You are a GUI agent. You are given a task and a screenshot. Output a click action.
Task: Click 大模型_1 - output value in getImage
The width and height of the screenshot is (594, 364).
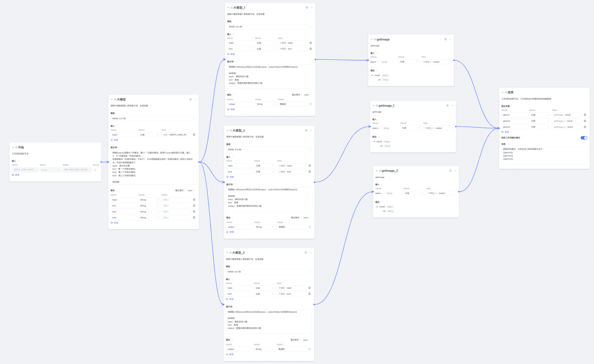[436, 62]
